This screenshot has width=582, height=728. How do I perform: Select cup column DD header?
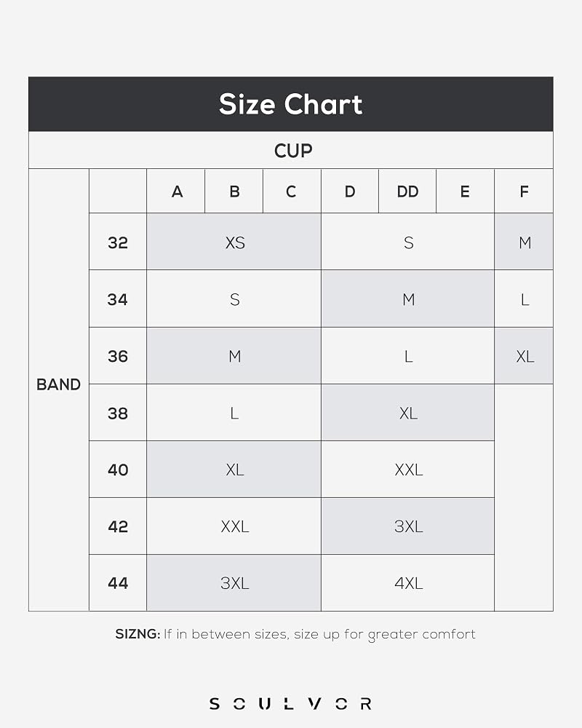[x=407, y=191]
